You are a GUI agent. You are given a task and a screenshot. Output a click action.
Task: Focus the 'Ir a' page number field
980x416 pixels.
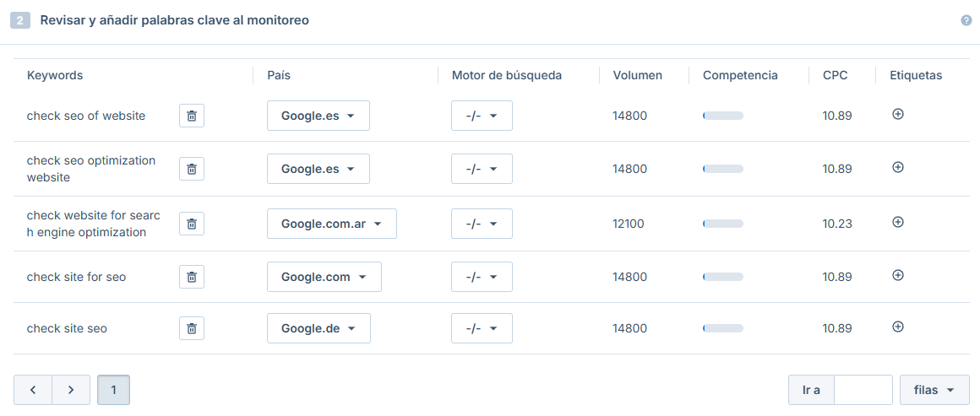(x=863, y=390)
